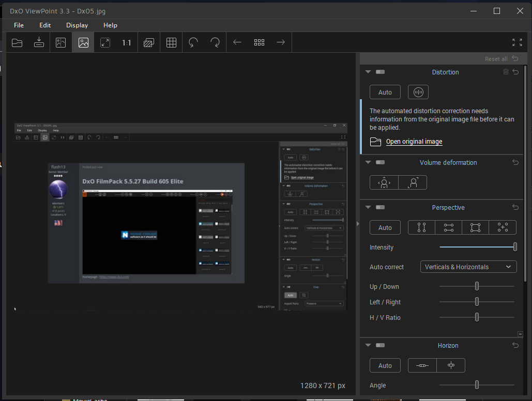Click the loaded image preview in viewer

pyautogui.click(x=181, y=217)
